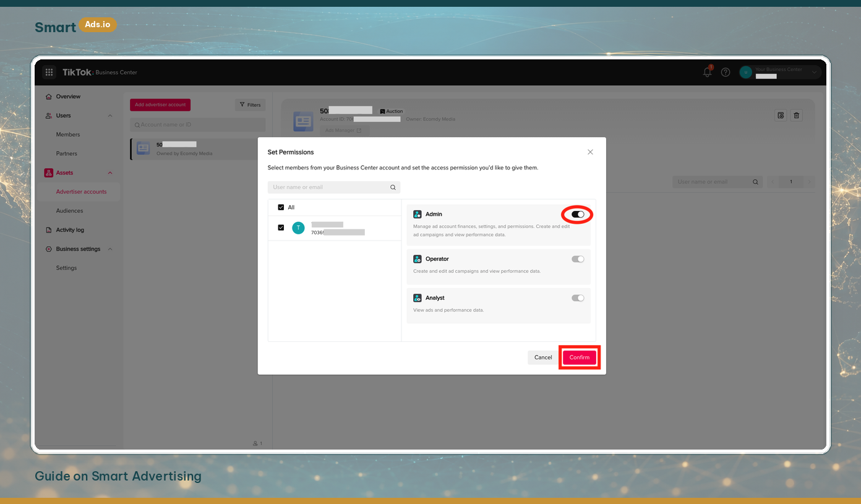This screenshot has width=861, height=504.
Task: Open the Activity log page
Action: coord(70,230)
